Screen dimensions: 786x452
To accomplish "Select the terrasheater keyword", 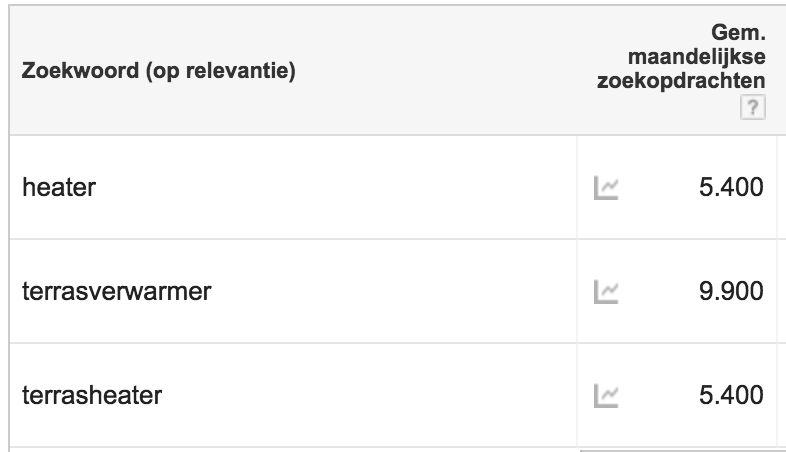I will (x=92, y=395).
